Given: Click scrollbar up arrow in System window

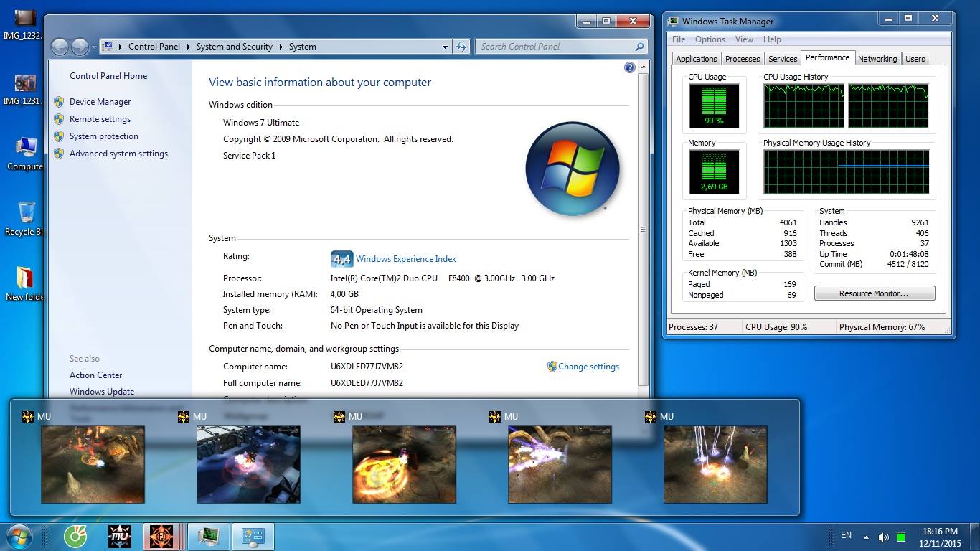Looking at the screenshot, I should (643, 67).
